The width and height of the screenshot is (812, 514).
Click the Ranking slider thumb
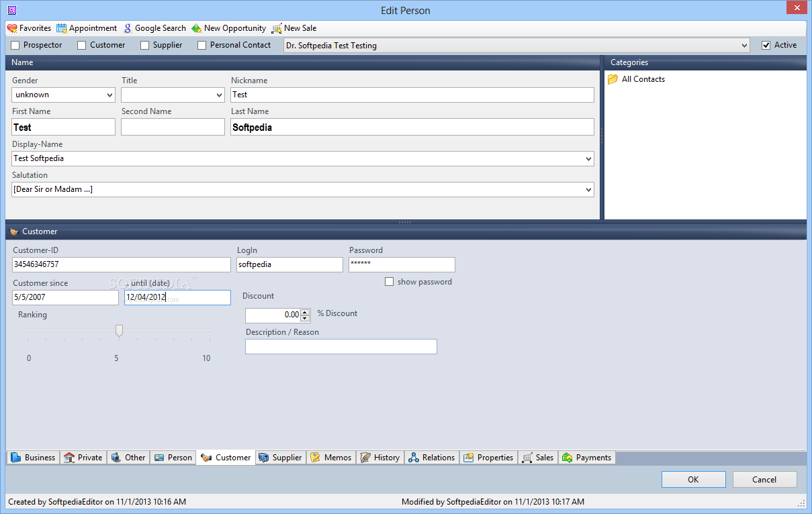point(120,330)
